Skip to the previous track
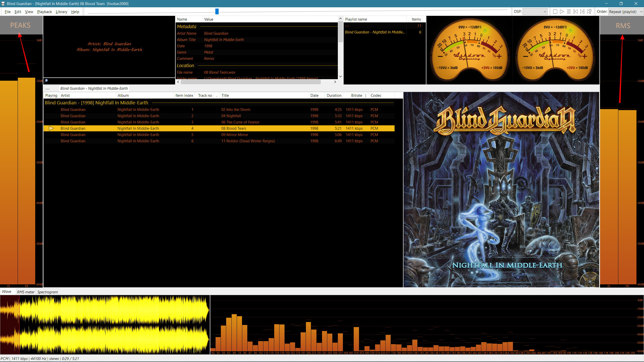 coord(576,12)
